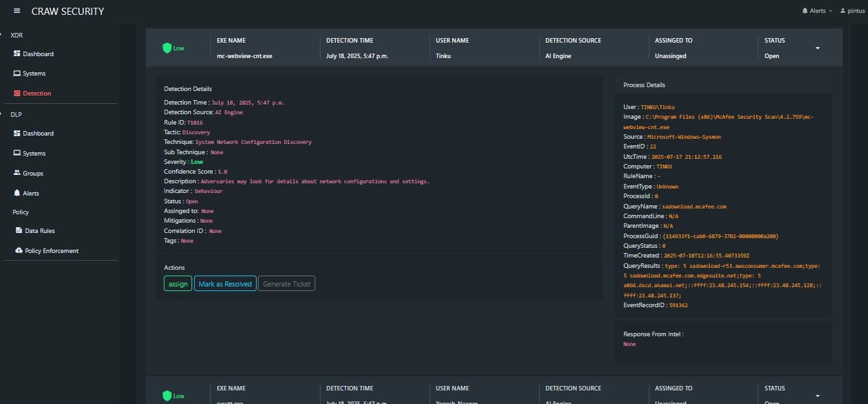Viewport: 868px width, 404px height.
Task: Mark the detection as Resolved
Action: (x=224, y=283)
